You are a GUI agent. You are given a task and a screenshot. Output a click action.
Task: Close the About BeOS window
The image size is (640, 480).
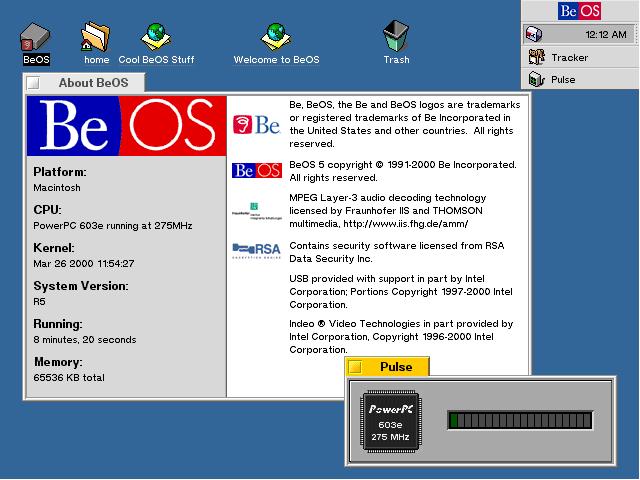(33, 83)
